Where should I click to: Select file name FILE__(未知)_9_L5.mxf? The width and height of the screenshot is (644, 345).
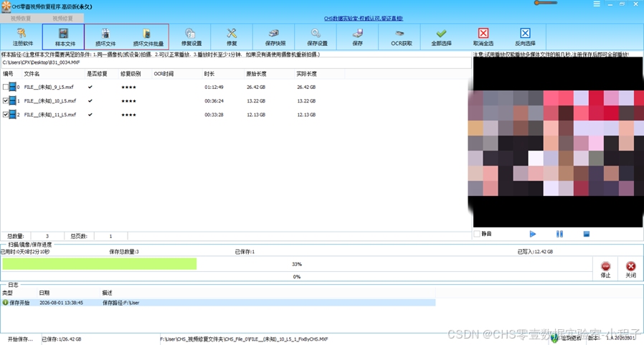point(49,87)
